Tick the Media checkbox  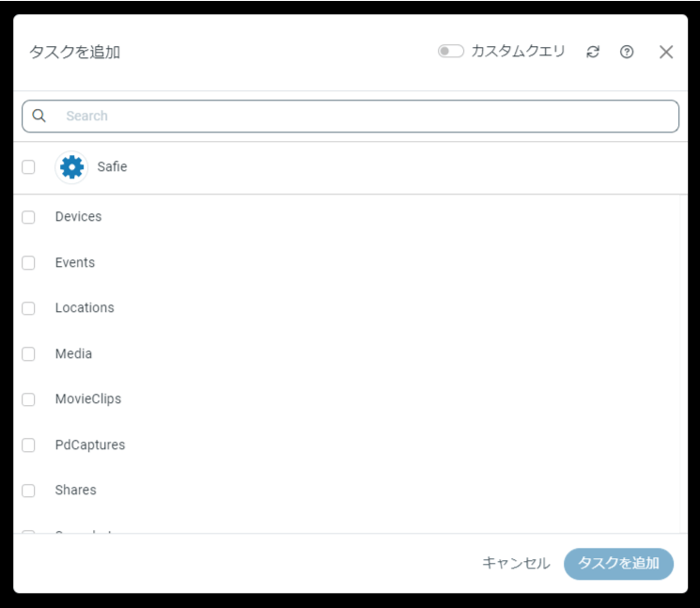[x=28, y=353]
